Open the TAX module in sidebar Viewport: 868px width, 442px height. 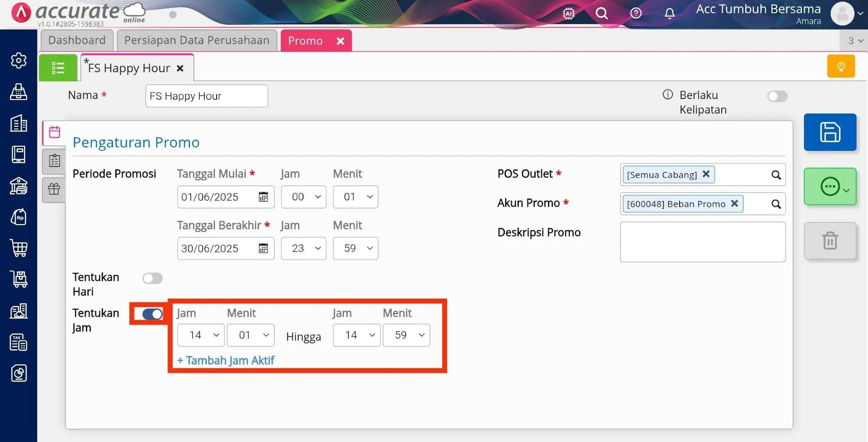pos(19,343)
